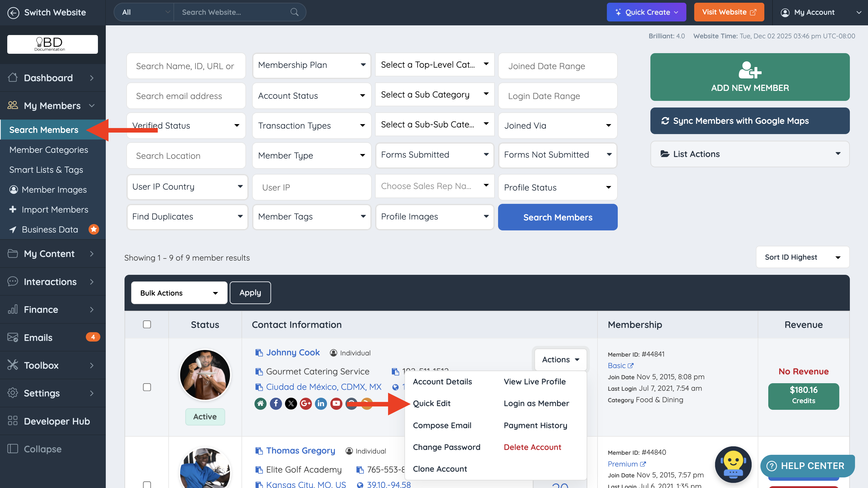868x488 pixels.
Task: Click Johnny Cook's green home website icon
Action: (x=261, y=403)
